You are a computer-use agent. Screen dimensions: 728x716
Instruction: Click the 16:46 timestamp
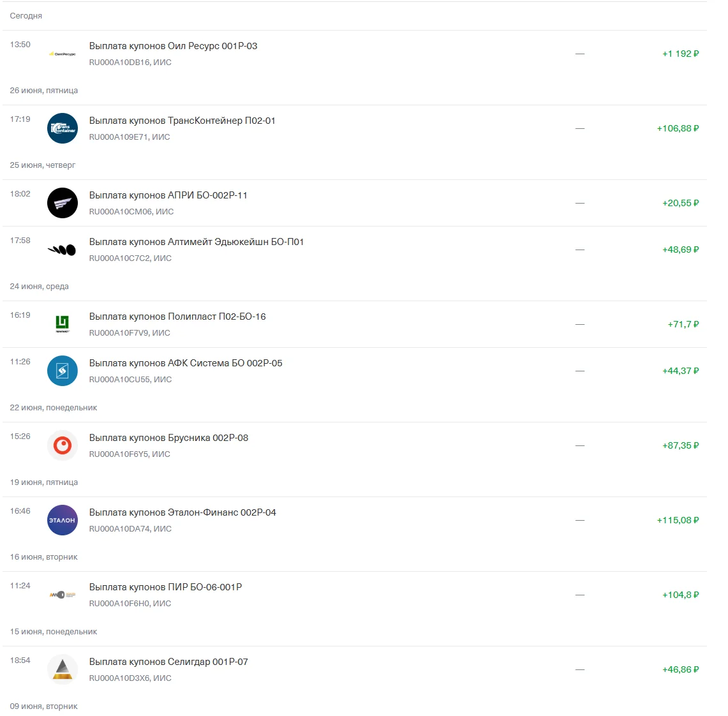pos(20,511)
